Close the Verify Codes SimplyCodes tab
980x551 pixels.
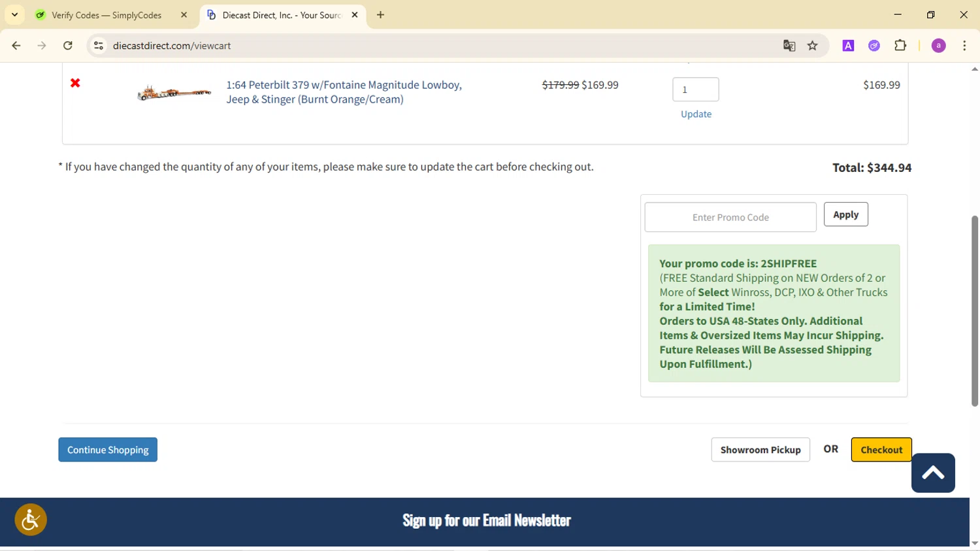pos(184,15)
